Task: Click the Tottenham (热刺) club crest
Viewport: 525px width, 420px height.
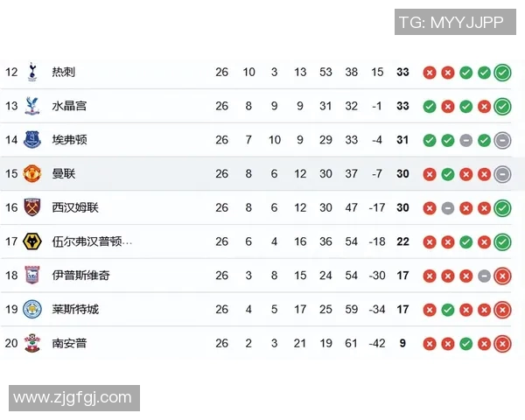Action: (x=32, y=72)
